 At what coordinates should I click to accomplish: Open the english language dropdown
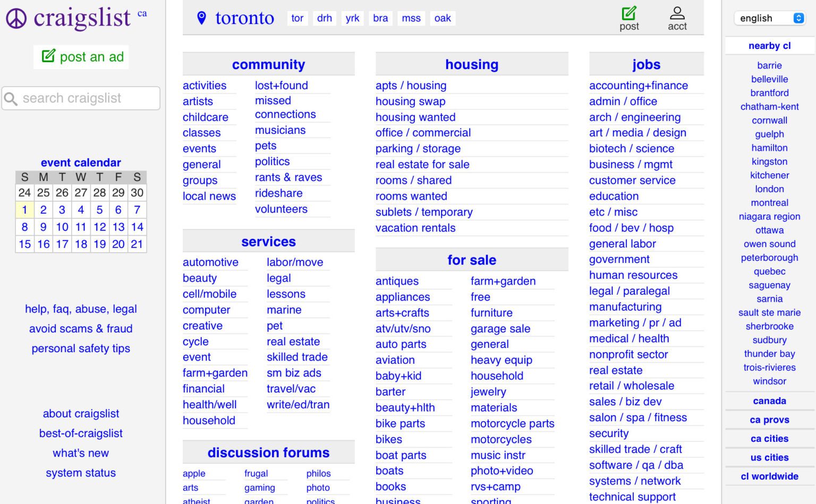point(769,18)
